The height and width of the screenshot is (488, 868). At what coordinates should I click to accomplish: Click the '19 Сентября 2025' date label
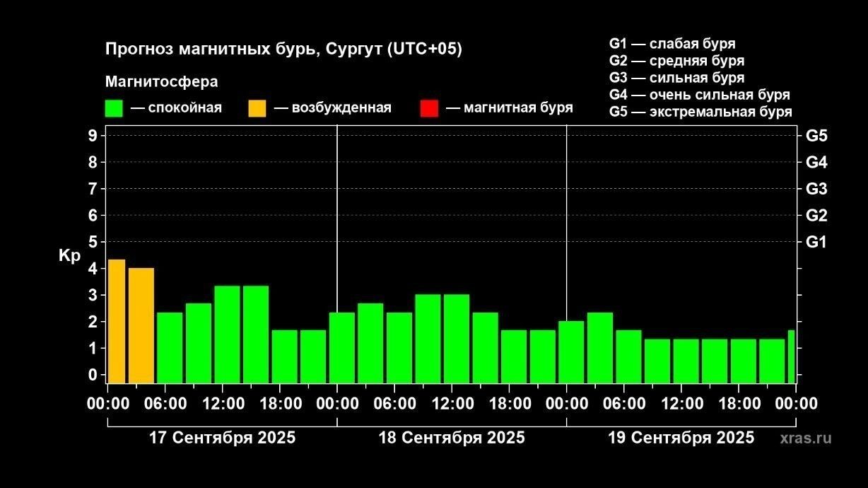pos(681,438)
